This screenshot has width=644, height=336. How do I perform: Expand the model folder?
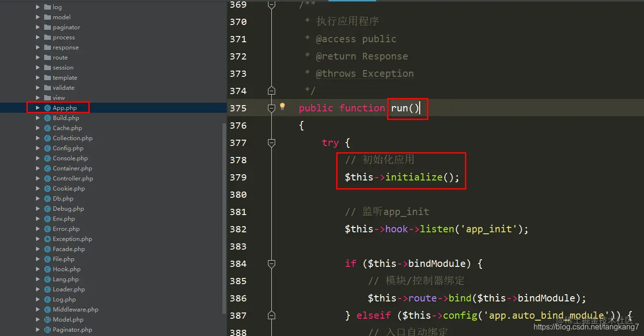point(38,17)
